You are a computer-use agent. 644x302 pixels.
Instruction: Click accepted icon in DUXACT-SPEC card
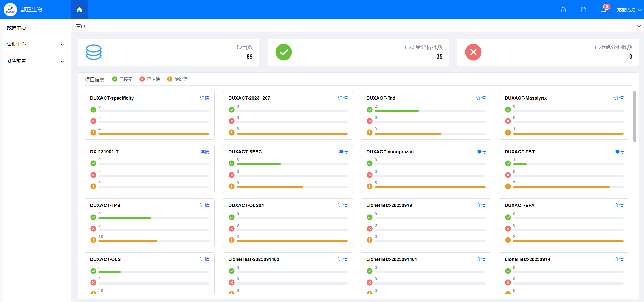(232, 163)
